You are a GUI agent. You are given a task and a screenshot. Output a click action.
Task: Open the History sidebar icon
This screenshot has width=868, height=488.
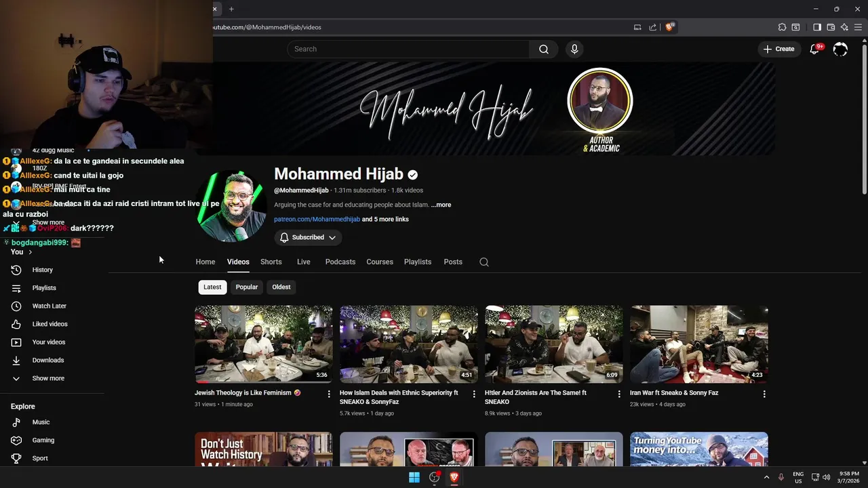tap(16, 270)
